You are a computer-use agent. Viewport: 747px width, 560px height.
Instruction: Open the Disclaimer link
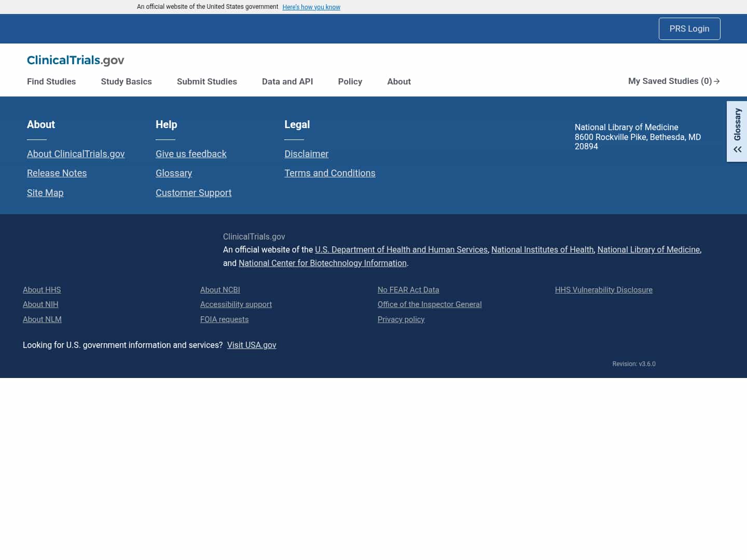point(306,154)
